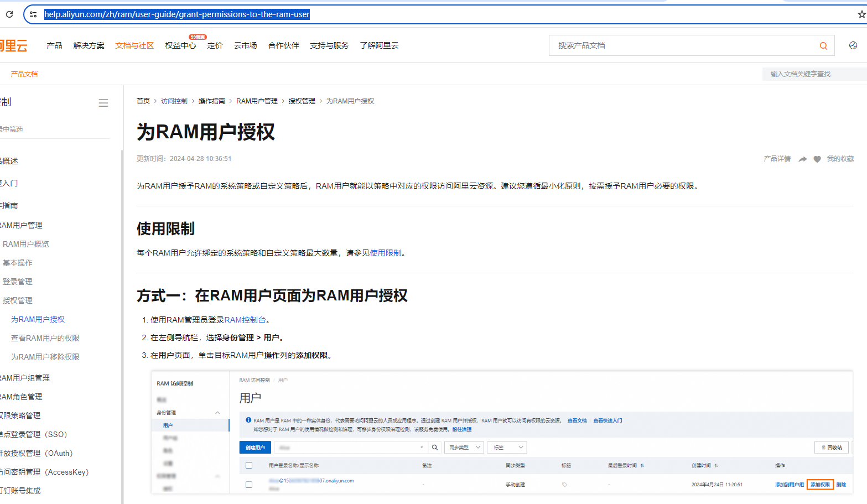The height and width of the screenshot is (504, 867).
Task: Open 单点登录管理 (SSO) in the sidebar
Action: [x=33, y=434]
